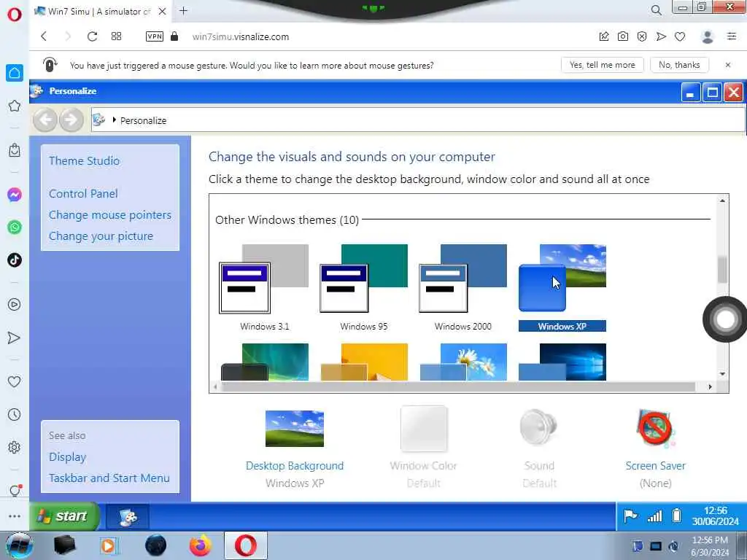Open the player icon in sidebar
This screenshot has width=747, height=560.
click(x=15, y=304)
